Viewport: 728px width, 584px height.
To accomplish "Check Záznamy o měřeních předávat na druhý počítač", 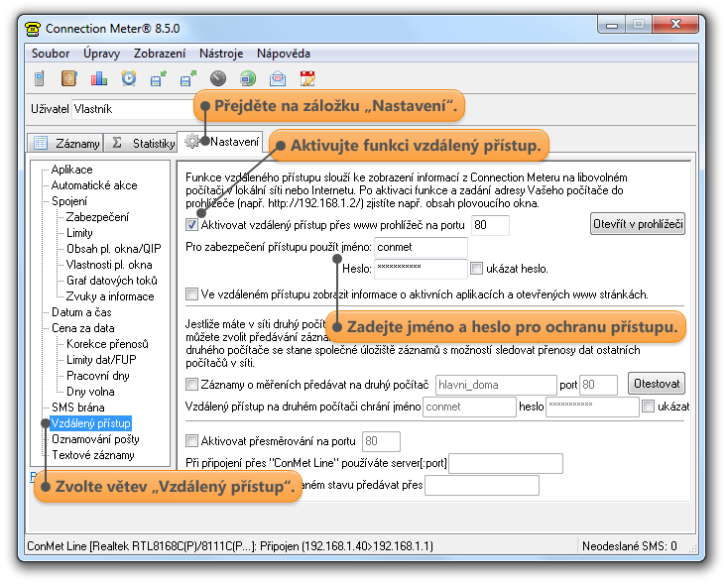I will (x=191, y=385).
